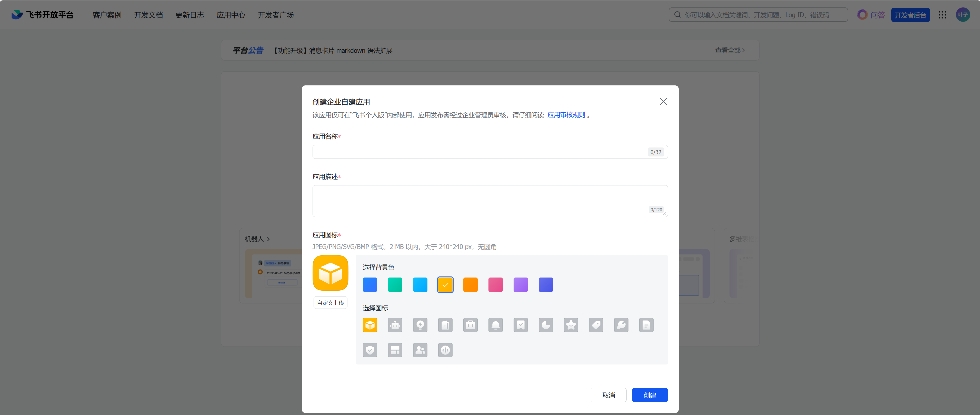Select the robot app icon

coord(395,325)
